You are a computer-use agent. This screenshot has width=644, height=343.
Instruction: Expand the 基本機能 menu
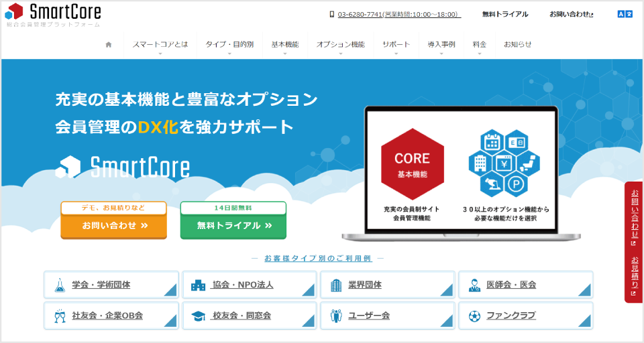click(x=284, y=45)
